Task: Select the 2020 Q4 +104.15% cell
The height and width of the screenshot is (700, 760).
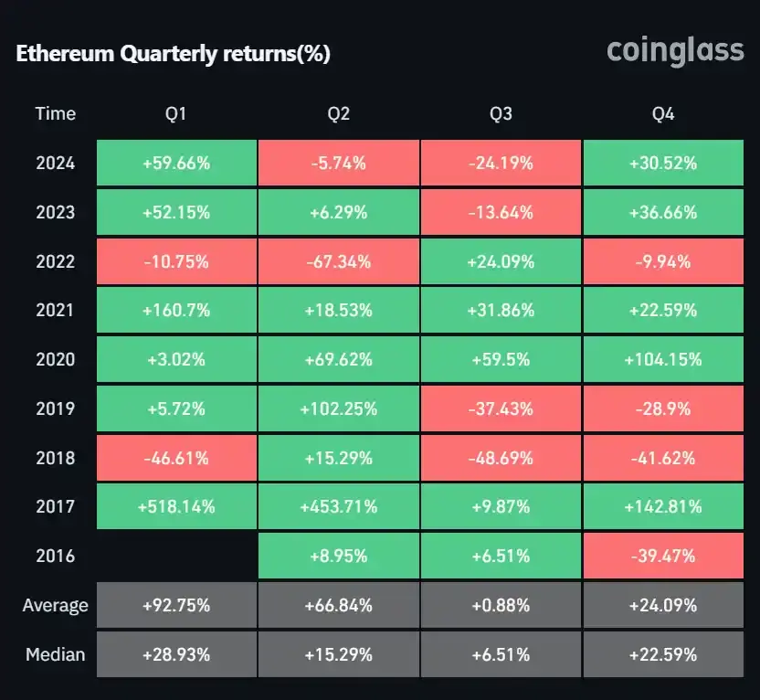Action: [x=663, y=360]
